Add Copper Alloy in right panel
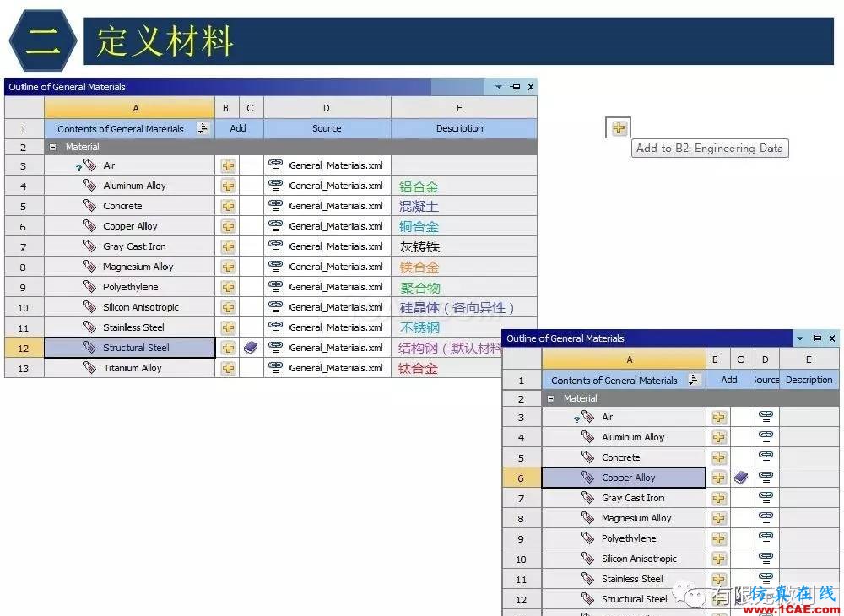The image size is (844, 616). click(718, 478)
